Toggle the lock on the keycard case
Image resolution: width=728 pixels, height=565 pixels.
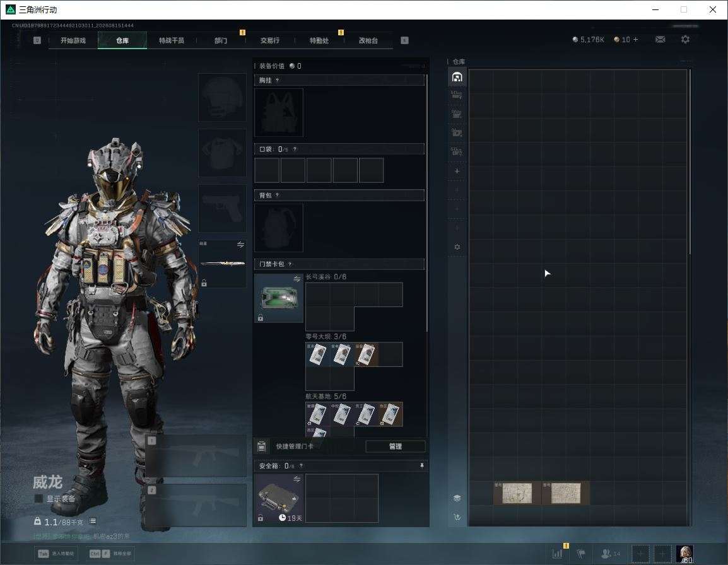tap(261, 318)
